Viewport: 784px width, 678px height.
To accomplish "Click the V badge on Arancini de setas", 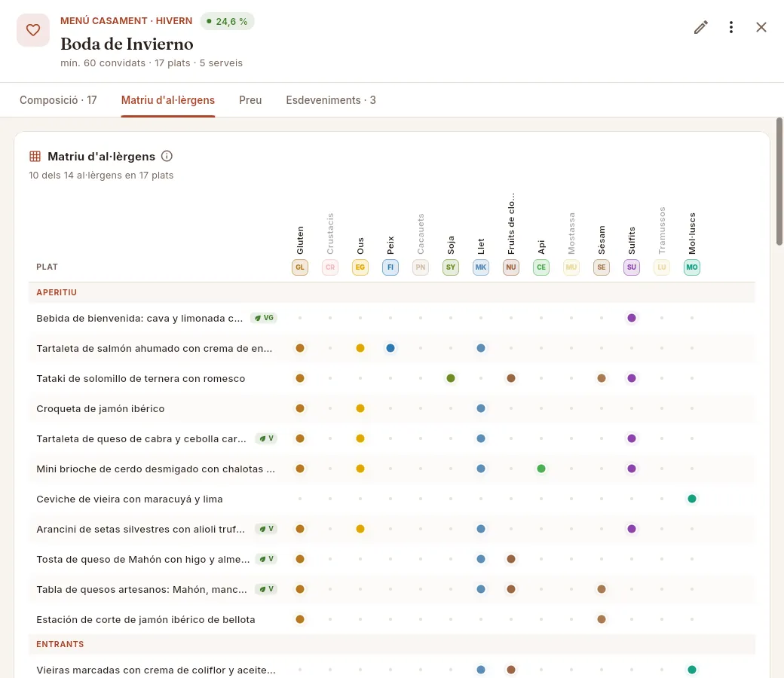I will pyautogui.click(x=266, y=529).
